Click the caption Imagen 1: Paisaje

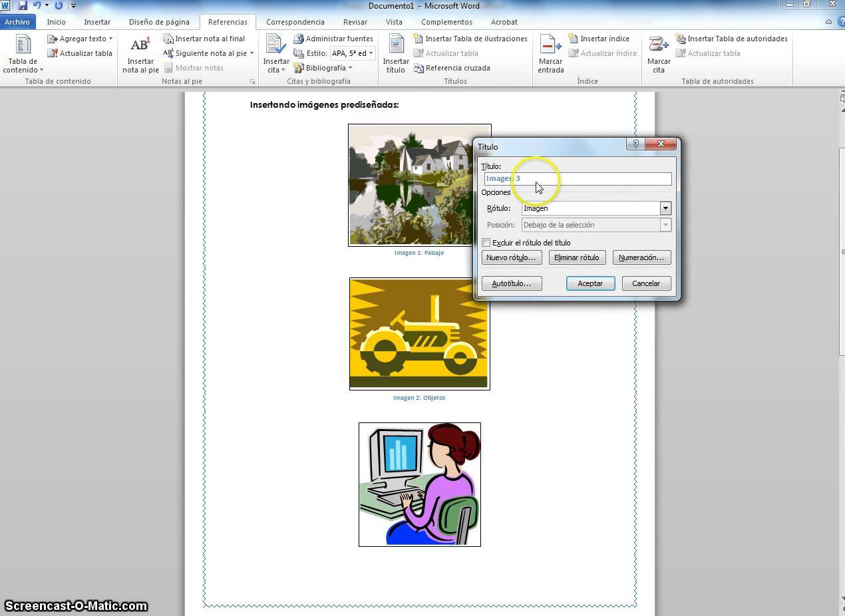click(419, 253)
